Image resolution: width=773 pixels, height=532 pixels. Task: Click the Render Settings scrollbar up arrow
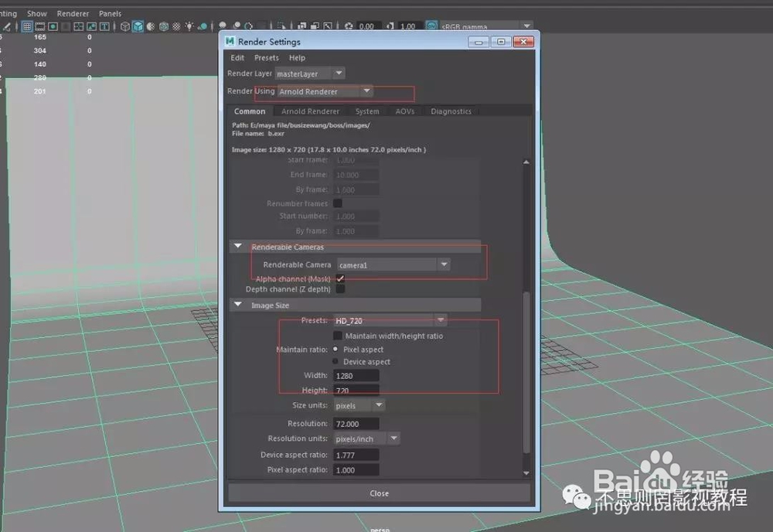click(526, 162)
